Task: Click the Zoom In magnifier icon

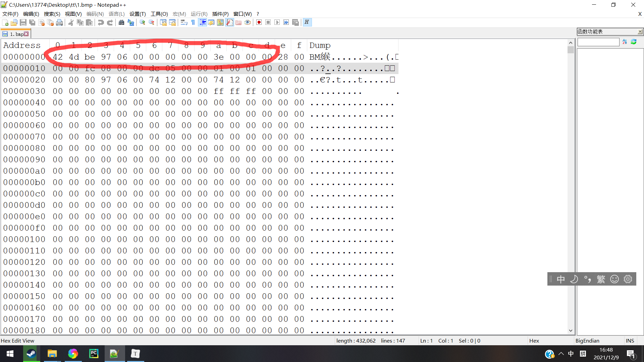Action: pyautogui.click(x=142, y=22)
